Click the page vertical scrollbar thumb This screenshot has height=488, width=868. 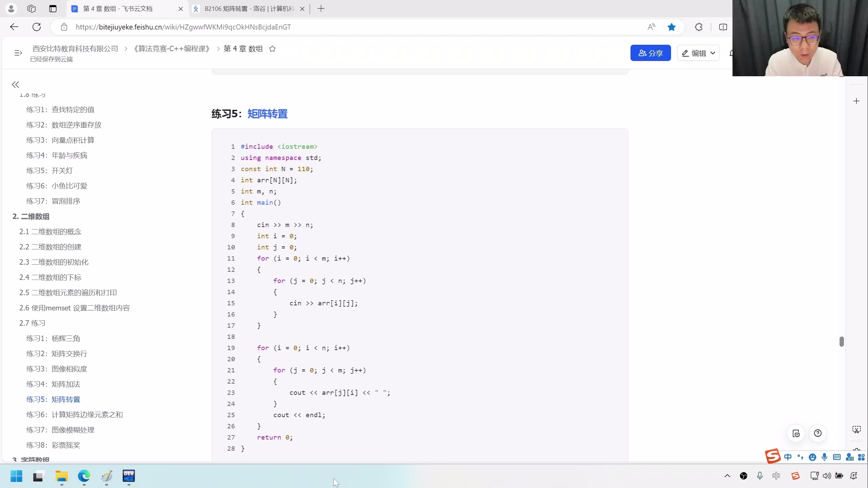point(841,342)
